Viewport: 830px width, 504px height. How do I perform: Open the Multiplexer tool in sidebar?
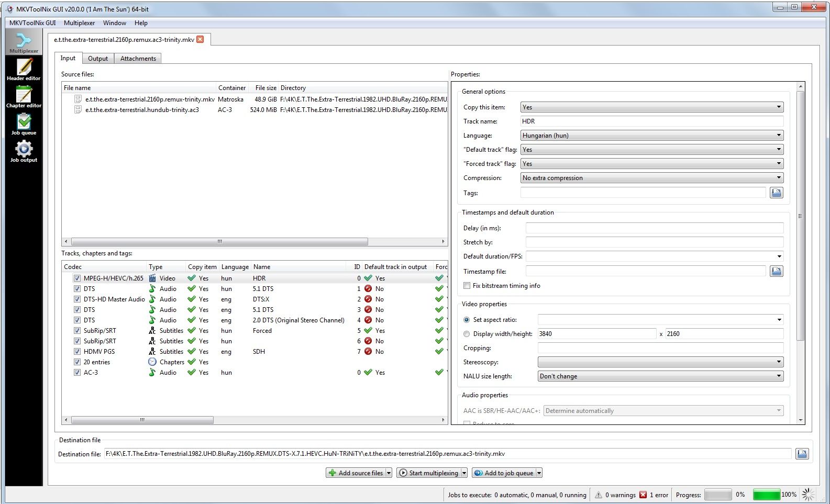(24, 41)
